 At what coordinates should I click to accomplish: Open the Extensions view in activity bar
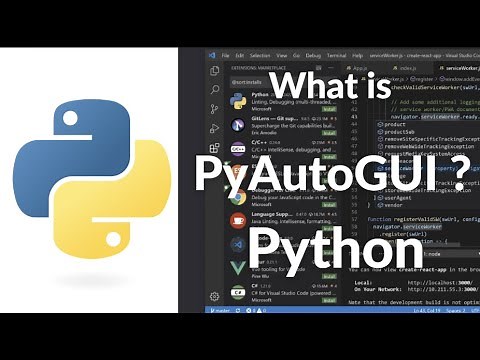[x=215, y=148]
